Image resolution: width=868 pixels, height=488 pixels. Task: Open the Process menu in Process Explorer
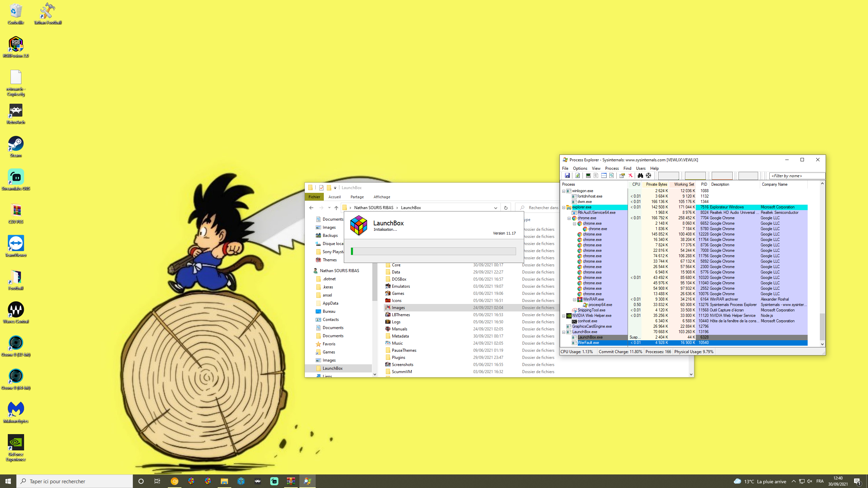pos(612,168)
